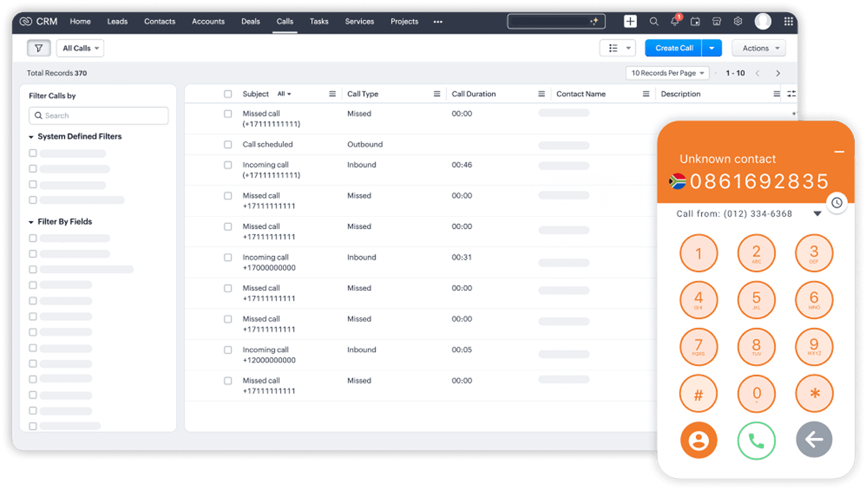868x492 pixels.
Task: Open the All Calls view dropdown
Action: 80,48
